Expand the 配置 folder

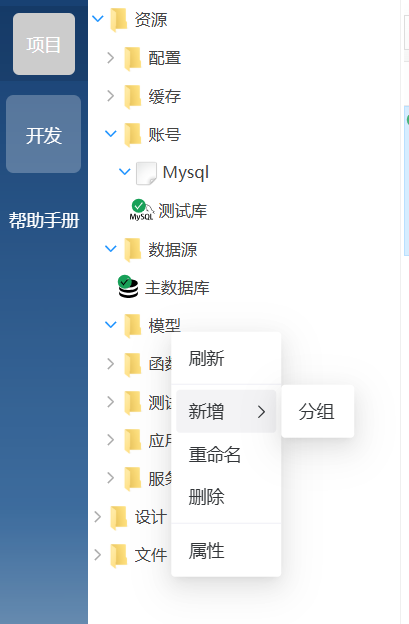click(x=111, y=58)
